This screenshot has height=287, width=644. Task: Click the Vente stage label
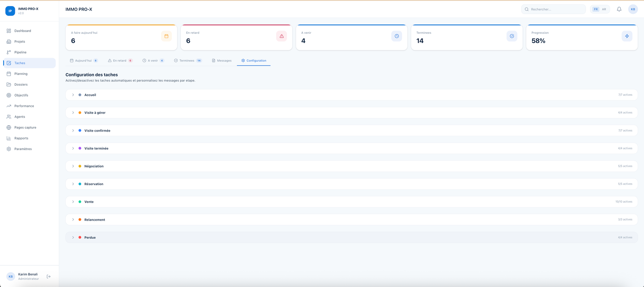pos(89,202)
